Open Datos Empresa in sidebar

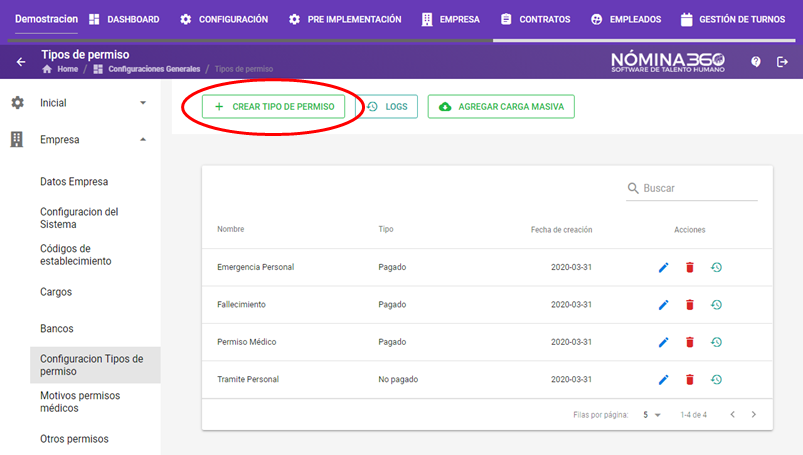coord(74,182)
